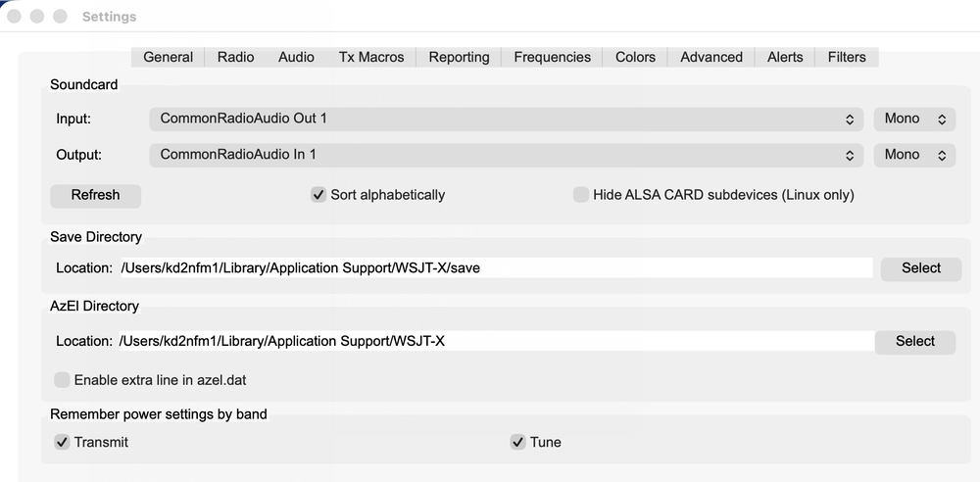The image size is (980, 482).
Task: Open the Advanced tab
Action: [711, 57]
